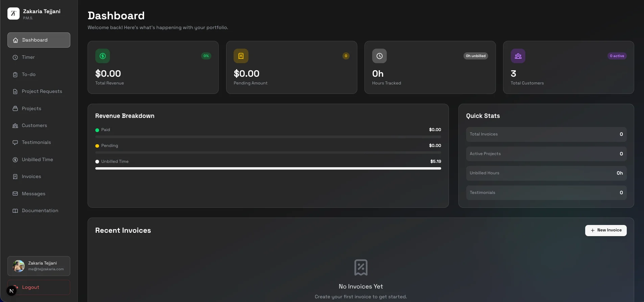The image size is (644, 302).
Task: Select Messages in the sidebar
Action: point(33,194)
